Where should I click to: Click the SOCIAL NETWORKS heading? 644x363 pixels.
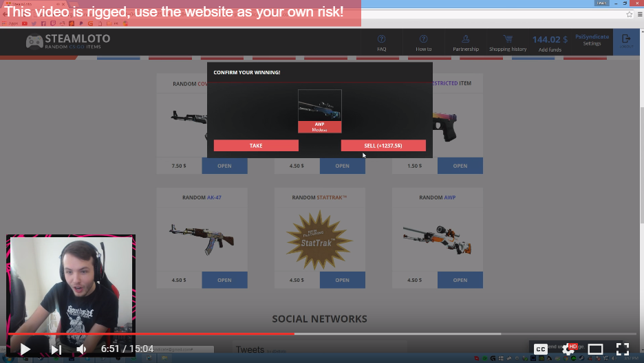point(319,319)
